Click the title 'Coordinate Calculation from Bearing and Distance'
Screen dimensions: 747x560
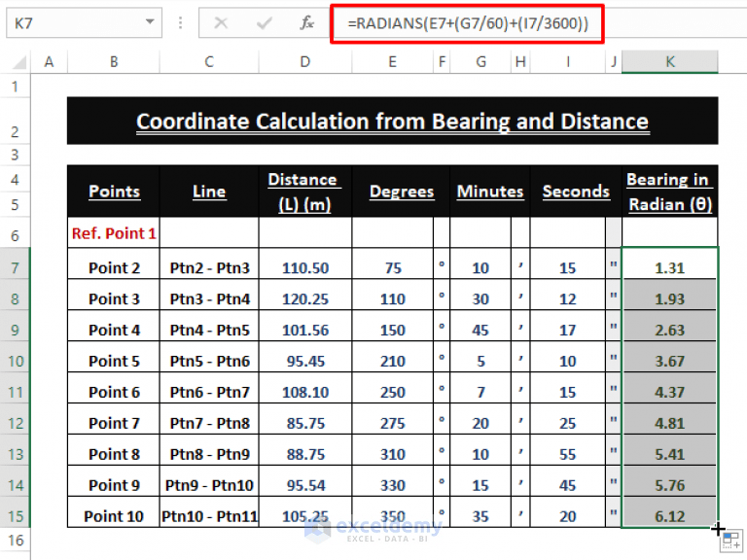[x=392, y=121]
